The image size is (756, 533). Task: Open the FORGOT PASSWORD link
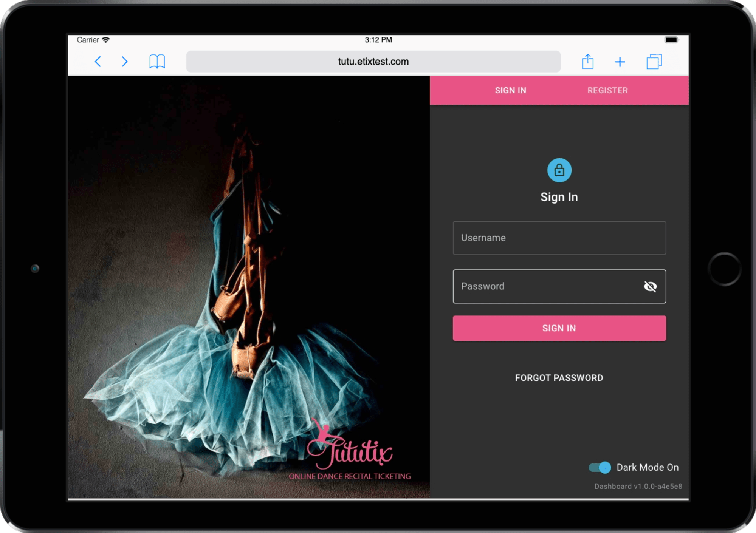[559, 378]
